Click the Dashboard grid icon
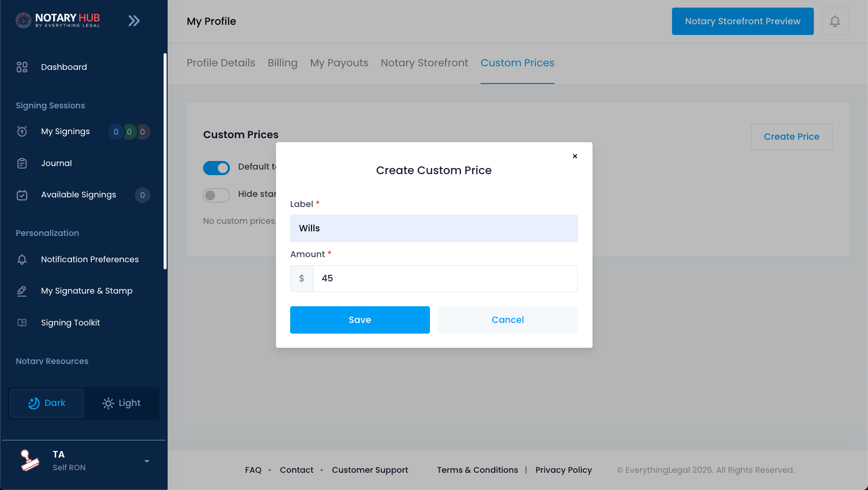The image size is (868, 490). coord(22,67)
